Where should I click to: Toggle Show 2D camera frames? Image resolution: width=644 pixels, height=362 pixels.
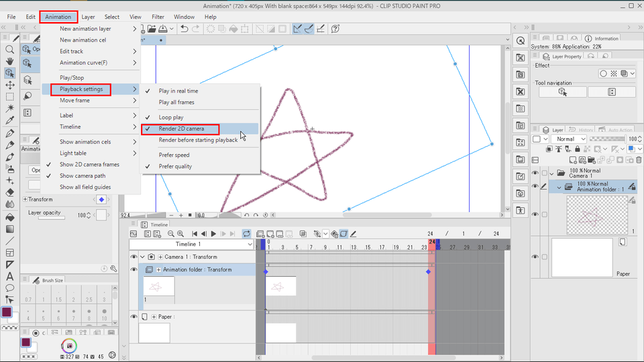[91, 165]
